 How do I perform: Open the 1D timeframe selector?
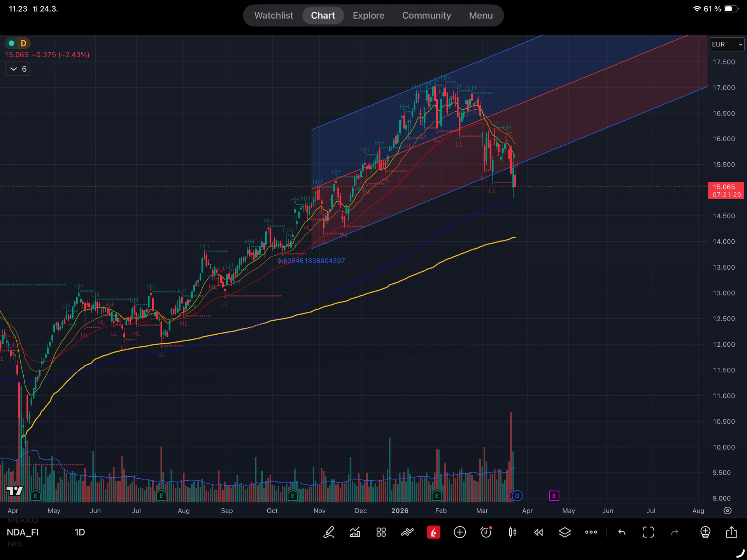click(79, 532)
